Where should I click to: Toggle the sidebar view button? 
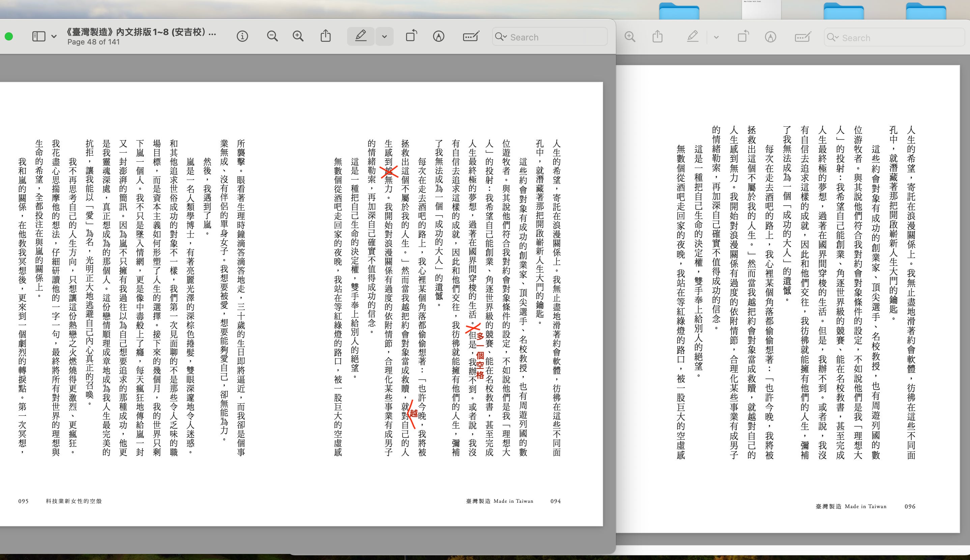[x=38, y=36]
